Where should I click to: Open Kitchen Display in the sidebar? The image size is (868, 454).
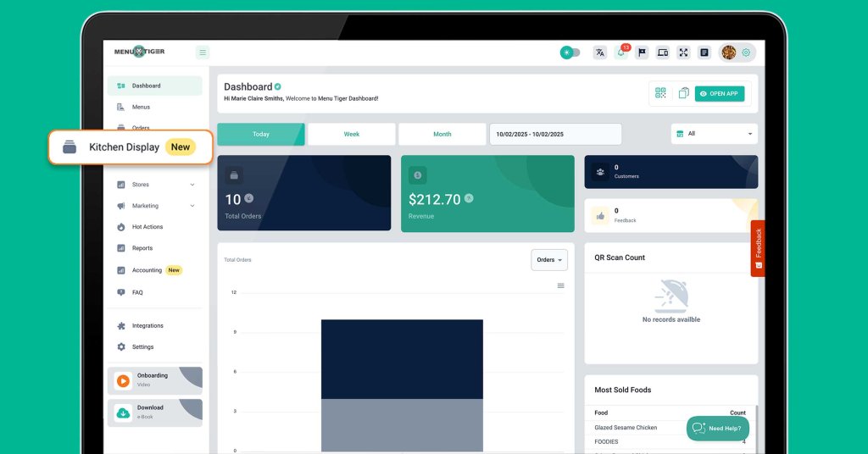(x=129, y=147)
